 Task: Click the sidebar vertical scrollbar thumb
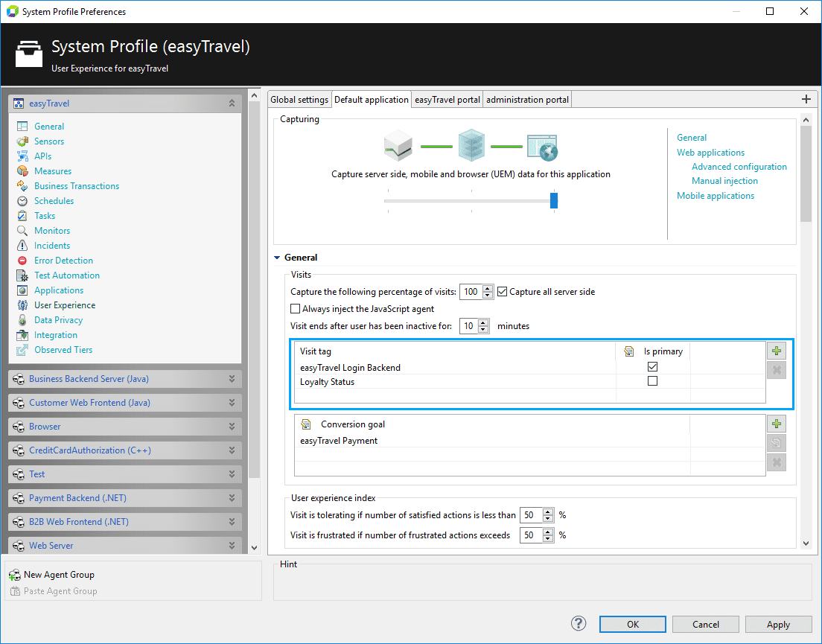[254, 290]
